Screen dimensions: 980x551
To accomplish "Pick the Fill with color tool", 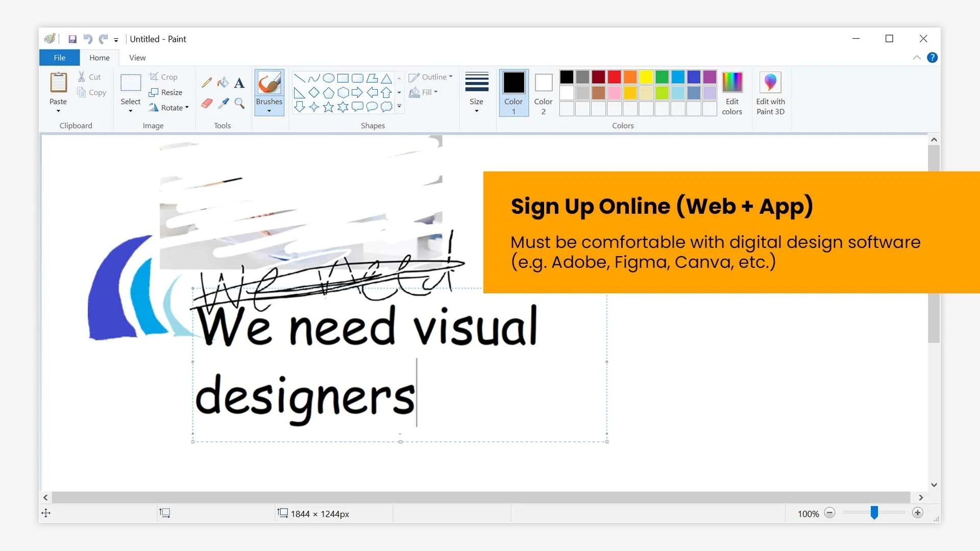I will tap(223, 82).
